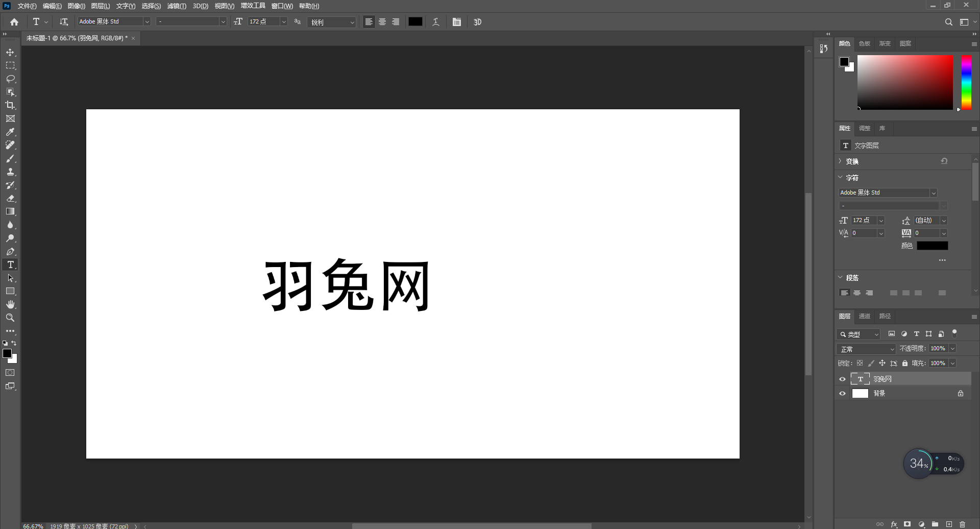Open the anti-aliasing dropdown showing 锐利
The width and height of the screenshot is (980, 529).
tap(351, 22)
